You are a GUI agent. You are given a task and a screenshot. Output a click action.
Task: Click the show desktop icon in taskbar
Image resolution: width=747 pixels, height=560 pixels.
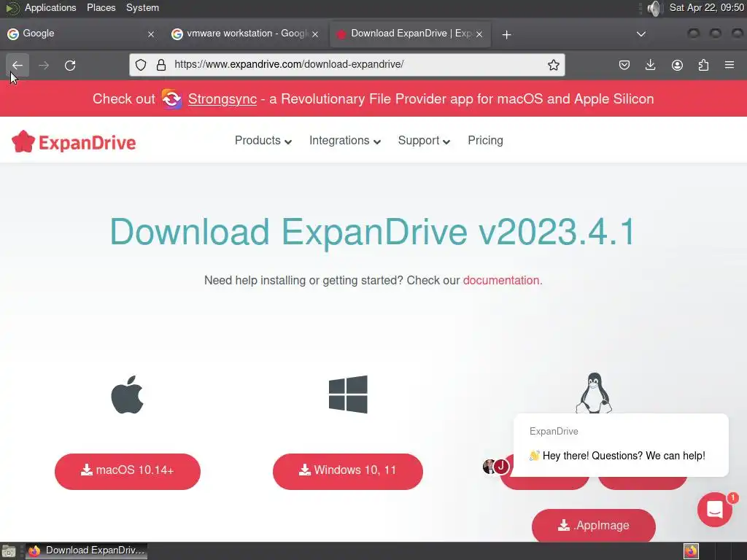(x=9, y=551)
